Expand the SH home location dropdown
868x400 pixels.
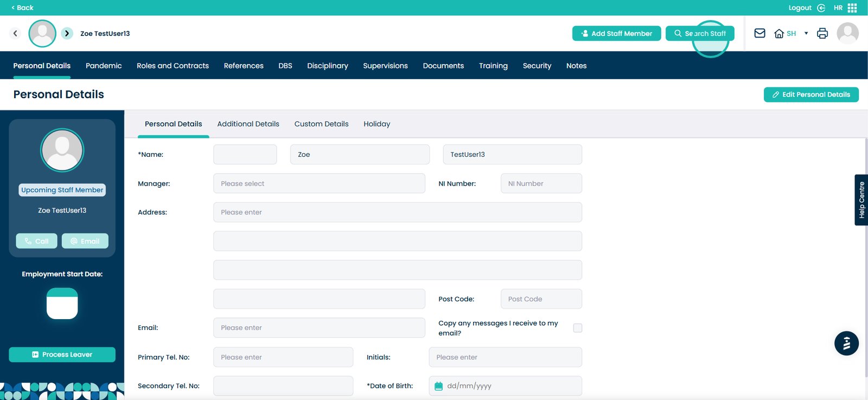coord(806,33)
